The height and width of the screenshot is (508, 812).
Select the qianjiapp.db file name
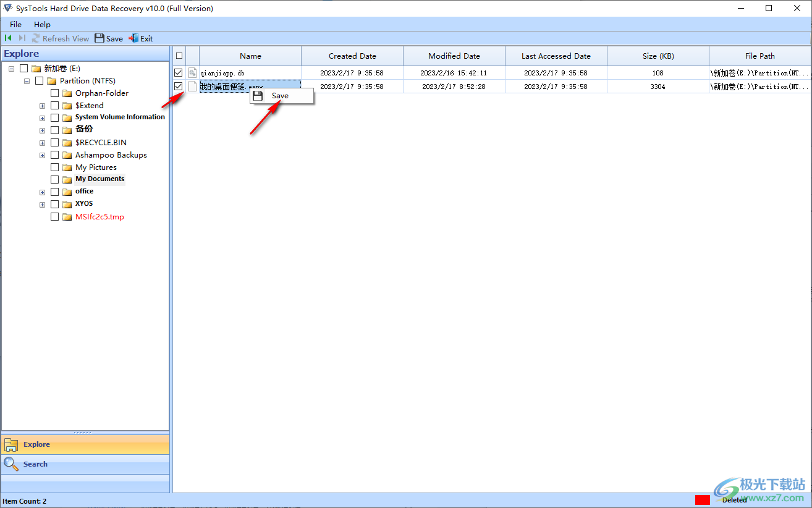222,73
